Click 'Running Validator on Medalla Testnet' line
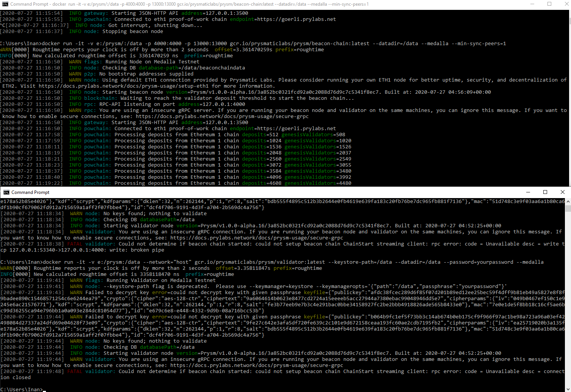Image resolution: width=571 pixels, height=392 pixels. [108, 280]
